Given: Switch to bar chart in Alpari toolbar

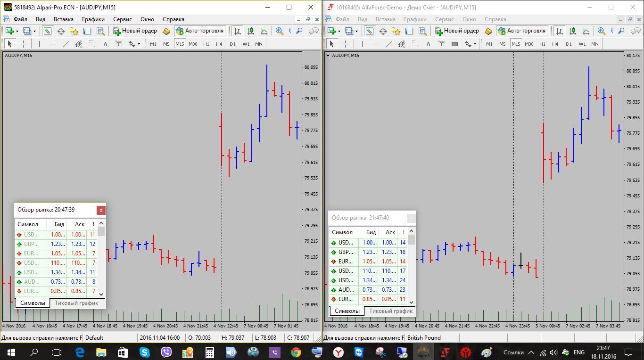Looking at the screenshot, I should pos(238,31).
